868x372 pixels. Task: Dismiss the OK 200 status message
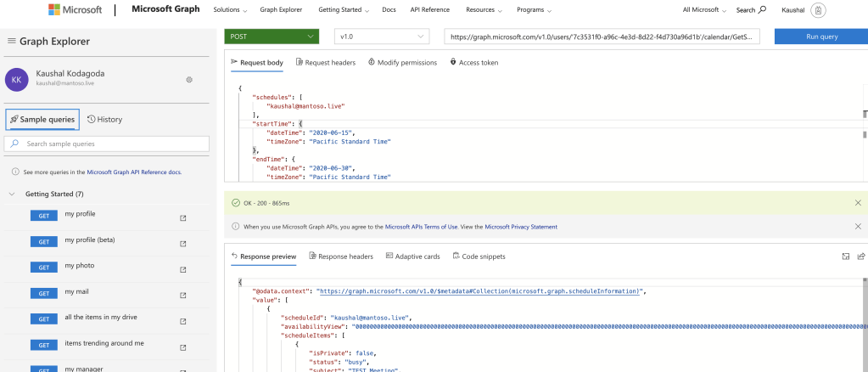click(x=857, y=203)
